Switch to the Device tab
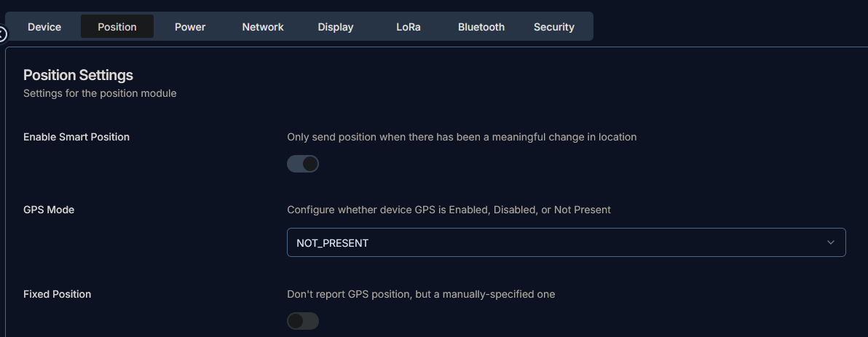868x337 pixels. pyautogui.click(x=44, y=27)
